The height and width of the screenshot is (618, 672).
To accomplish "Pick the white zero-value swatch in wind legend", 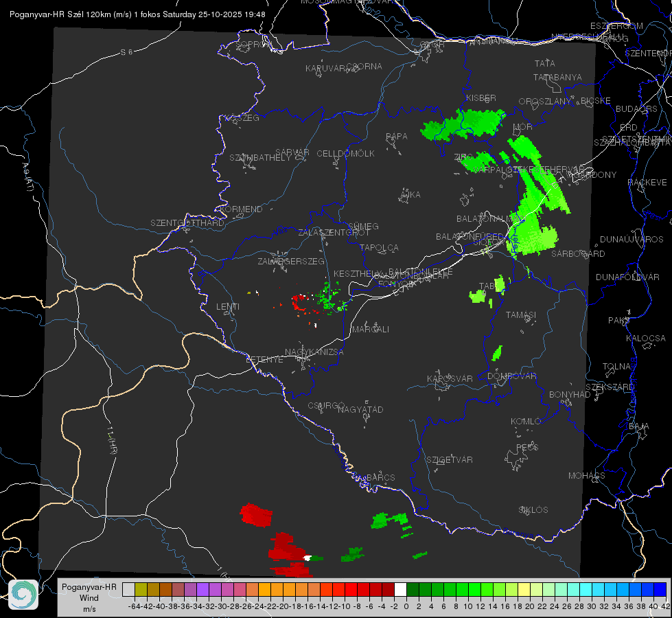I will [400, 589].
